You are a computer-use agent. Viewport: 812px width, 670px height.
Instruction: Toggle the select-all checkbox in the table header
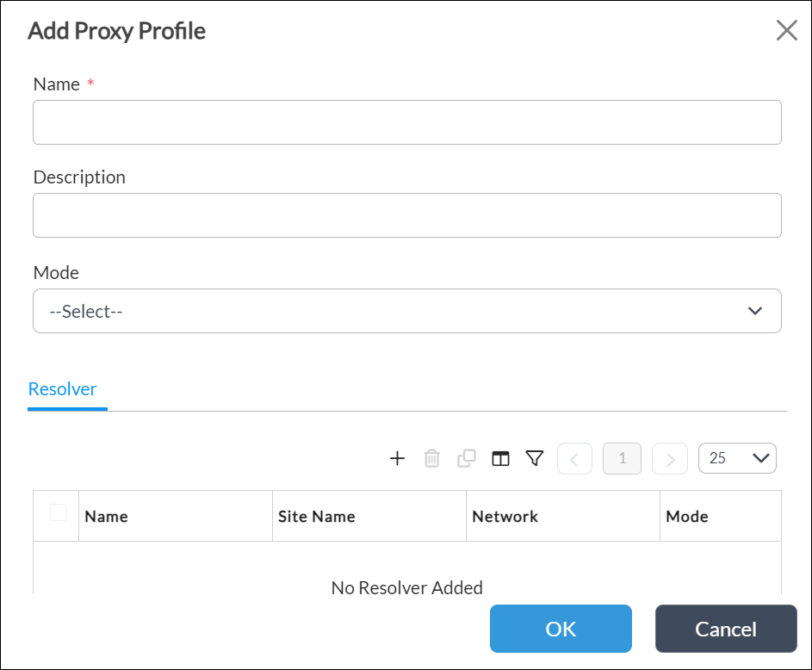[58, 512]
